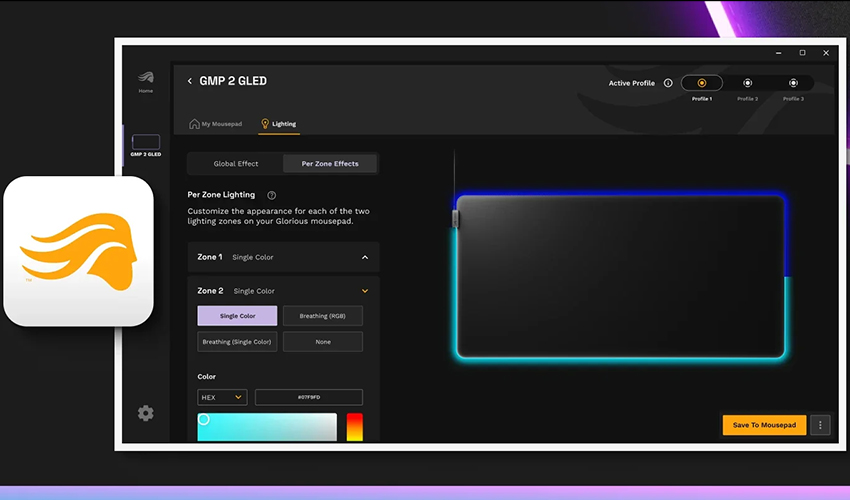Close the Glorious Core window
This screenshot has height=500, width=850.
(x=826, y=53)
